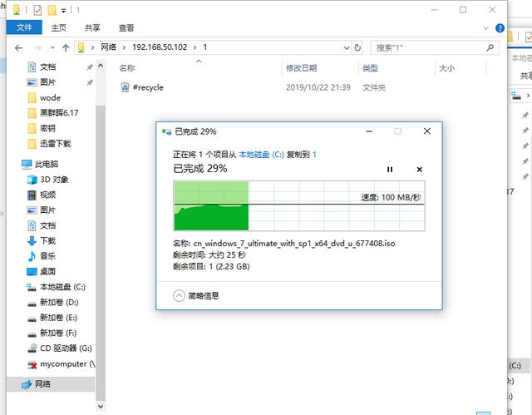Close the copy progress dialog window
Screen dimensions: 532x415
(x=427, y=131)
